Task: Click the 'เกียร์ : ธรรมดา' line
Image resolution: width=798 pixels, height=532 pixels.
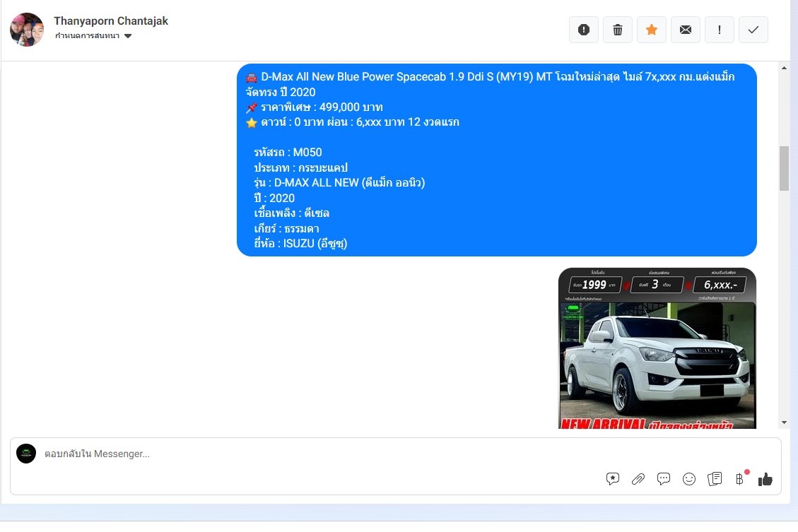Action: [286, 228]
